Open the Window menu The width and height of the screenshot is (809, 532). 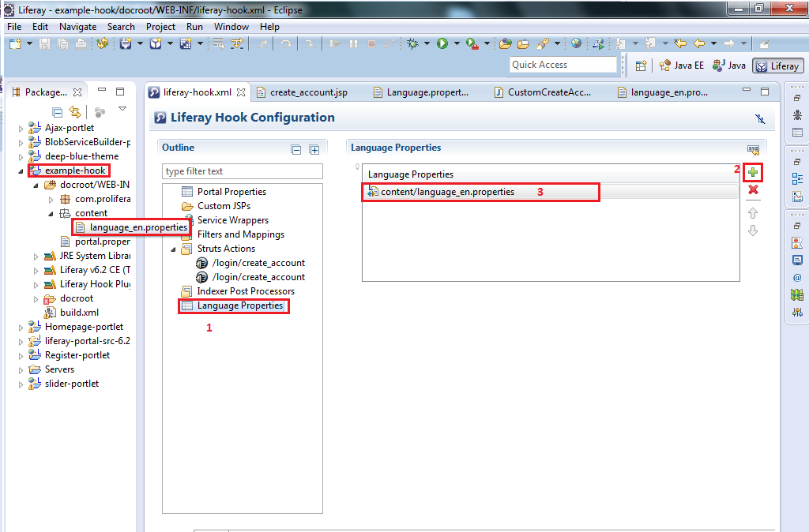point(231,26)
